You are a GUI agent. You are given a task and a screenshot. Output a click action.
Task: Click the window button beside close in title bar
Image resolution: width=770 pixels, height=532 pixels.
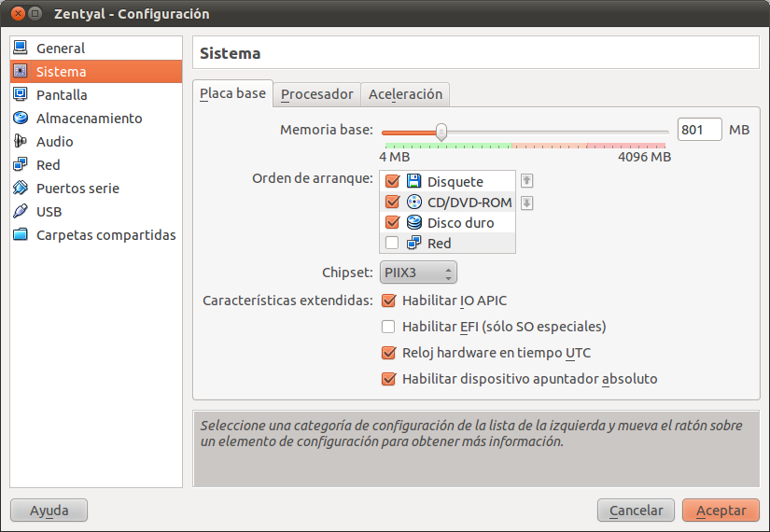pyautogui.click(x=35, y=13)
